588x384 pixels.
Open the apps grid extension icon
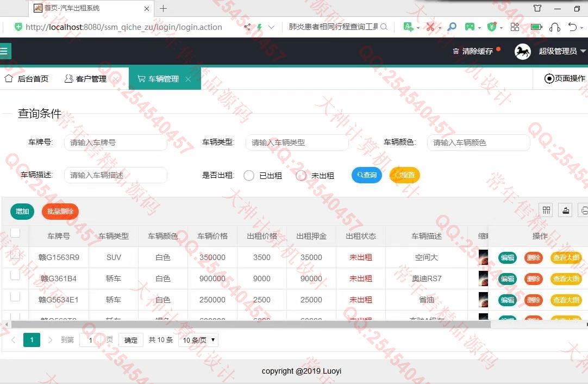coord(515,27)
